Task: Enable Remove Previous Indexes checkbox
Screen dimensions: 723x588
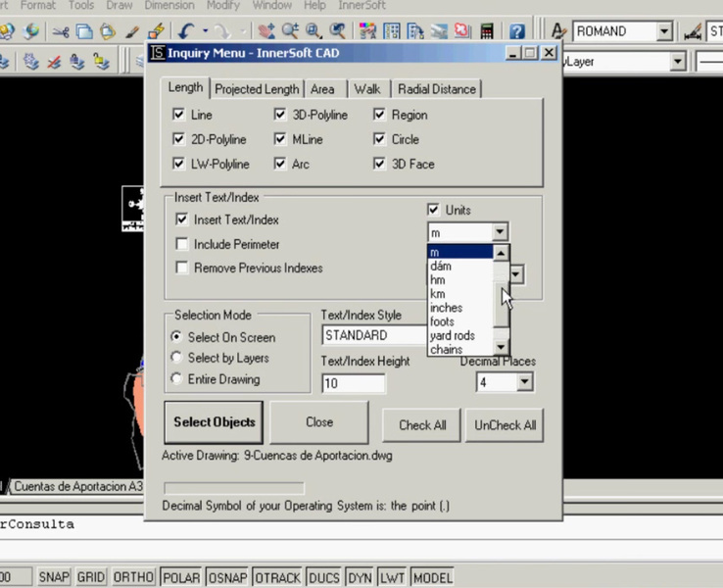Action: pos(181,268)
